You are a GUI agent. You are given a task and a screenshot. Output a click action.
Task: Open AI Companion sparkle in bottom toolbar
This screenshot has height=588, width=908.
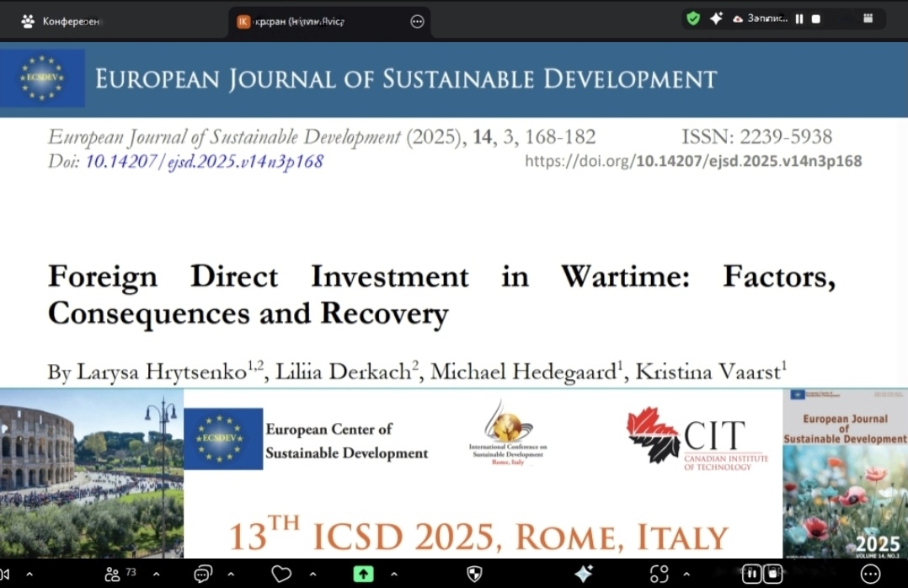point(583,574)
